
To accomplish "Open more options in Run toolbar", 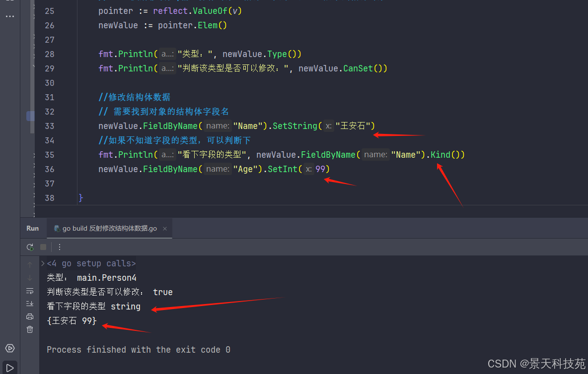I will click(60, 247).
